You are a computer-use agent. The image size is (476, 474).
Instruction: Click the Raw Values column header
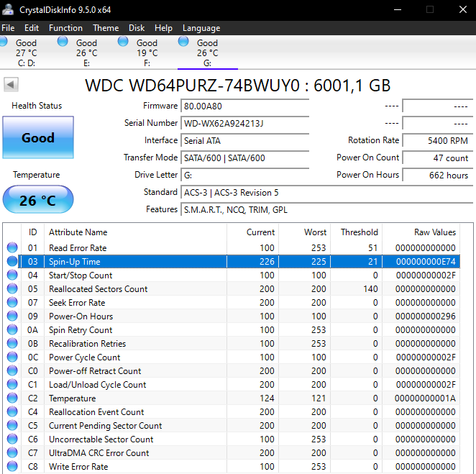[421, 232]
